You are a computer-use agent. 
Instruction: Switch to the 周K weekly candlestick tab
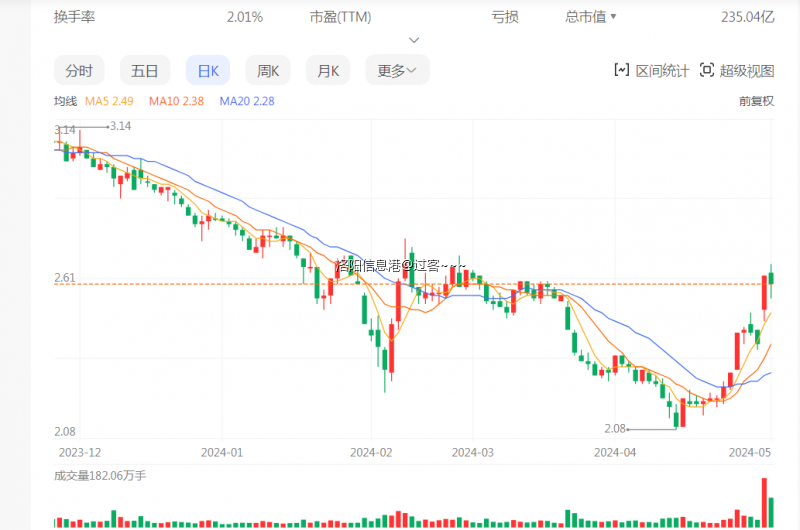(x=268, y=70)
